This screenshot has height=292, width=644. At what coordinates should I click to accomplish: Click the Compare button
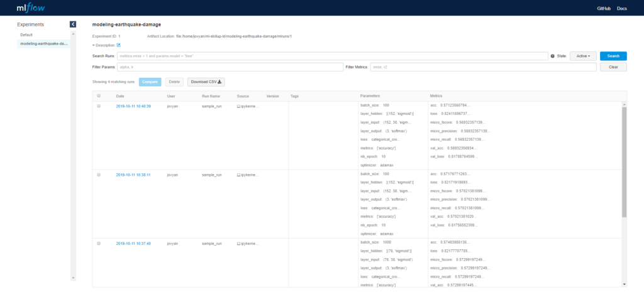(150, 82)
